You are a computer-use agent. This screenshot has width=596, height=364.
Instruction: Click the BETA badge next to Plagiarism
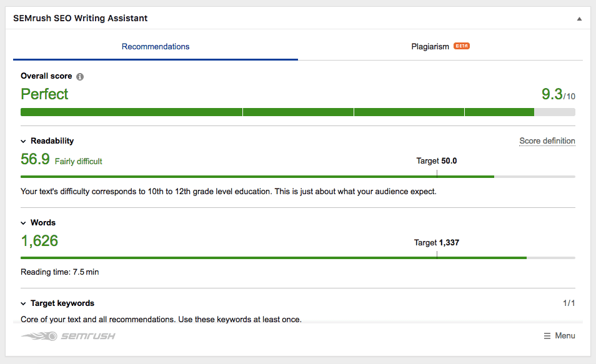(462, 46)
